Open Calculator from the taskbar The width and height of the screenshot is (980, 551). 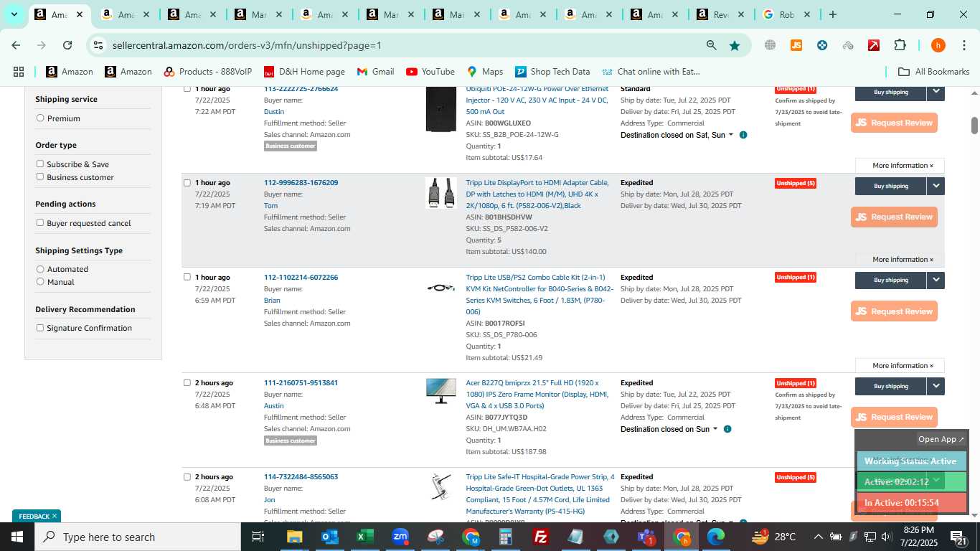[506, 537]
